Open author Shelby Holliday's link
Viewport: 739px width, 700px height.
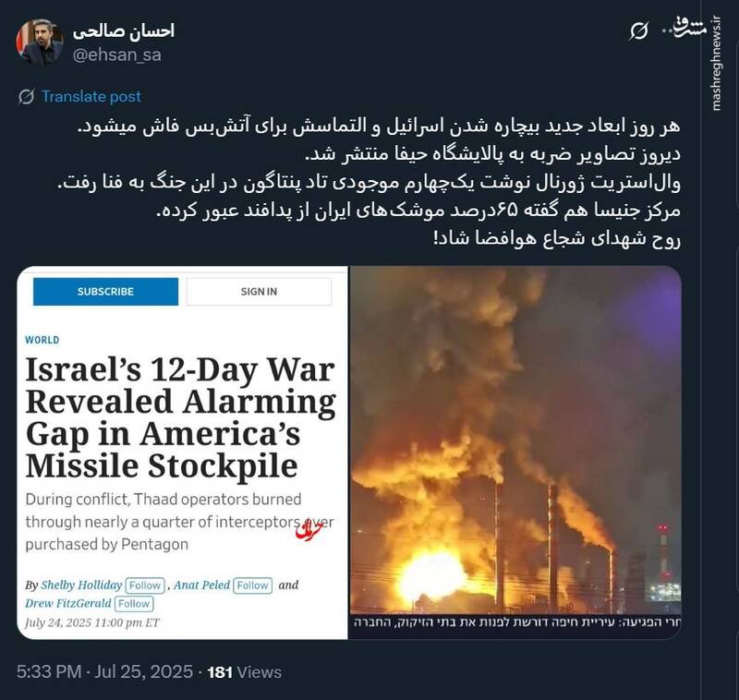[x=81, y=585]
